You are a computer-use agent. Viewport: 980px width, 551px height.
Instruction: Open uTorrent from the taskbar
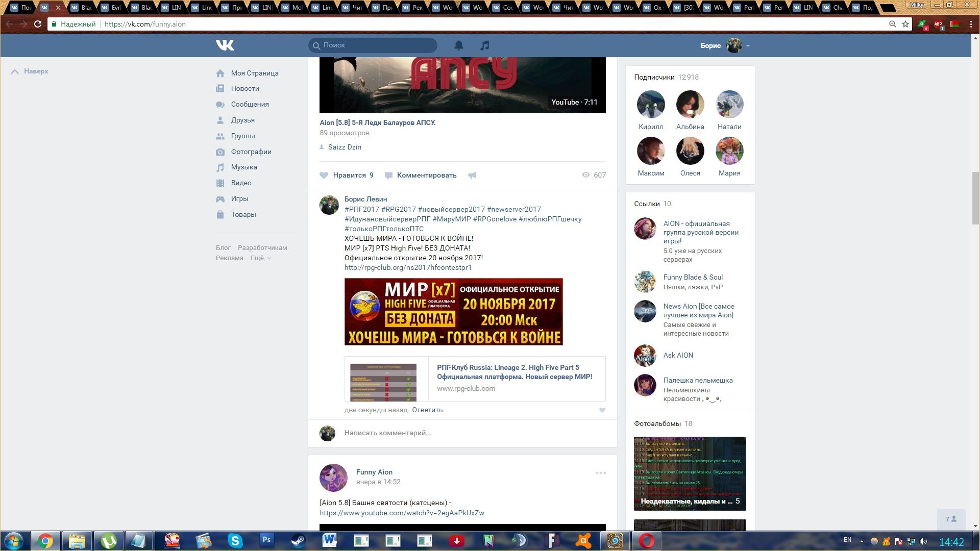coord(108,541)
